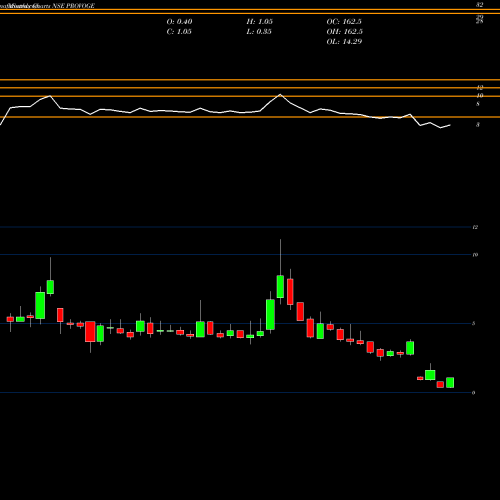Click the NSE PROVOGE chart title

point(73,6)
